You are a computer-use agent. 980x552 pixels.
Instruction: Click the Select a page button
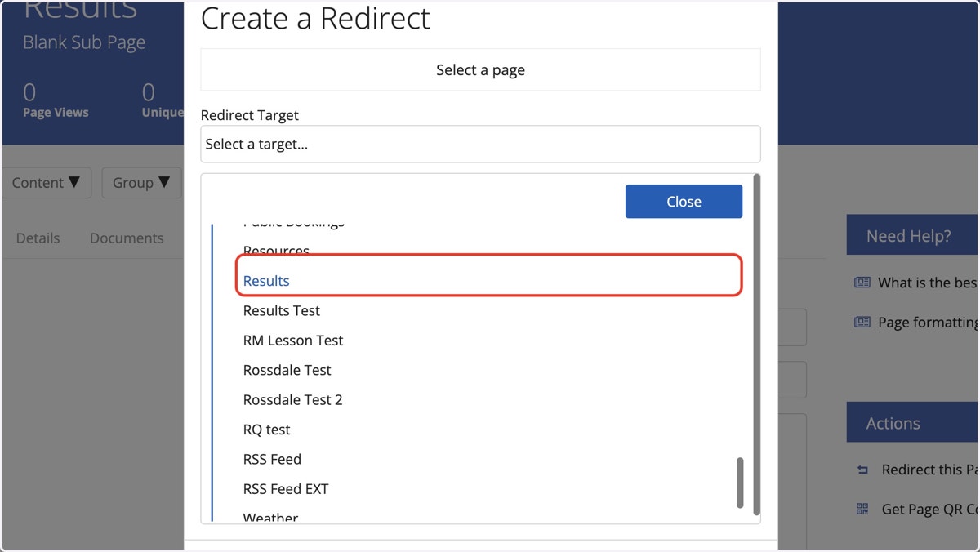[x=480, y=69]
